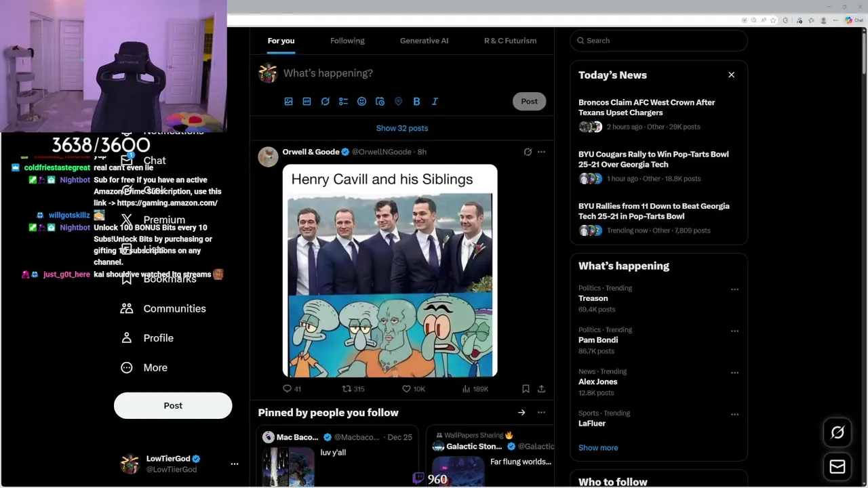Open the Generative AI tab
This screenshot has height=488, width=868.
(424, 41)
